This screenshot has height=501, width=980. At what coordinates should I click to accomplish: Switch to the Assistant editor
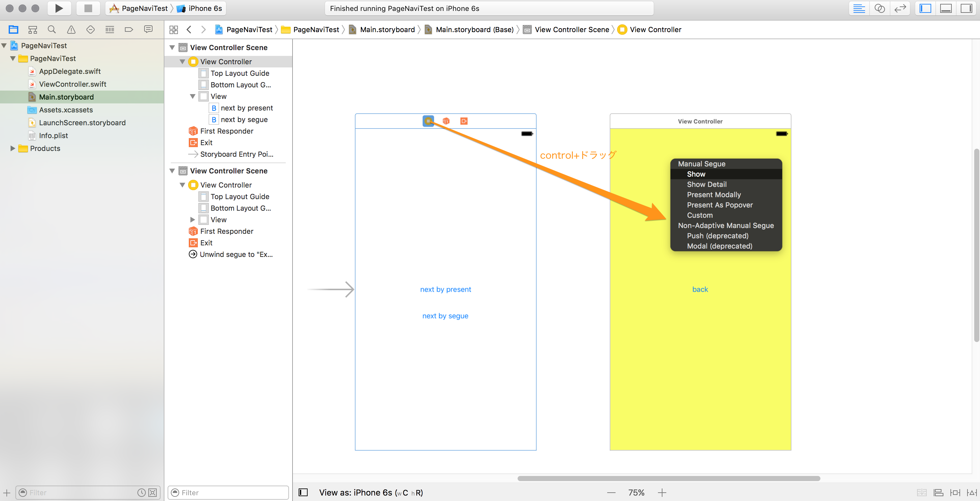[879, 8]
